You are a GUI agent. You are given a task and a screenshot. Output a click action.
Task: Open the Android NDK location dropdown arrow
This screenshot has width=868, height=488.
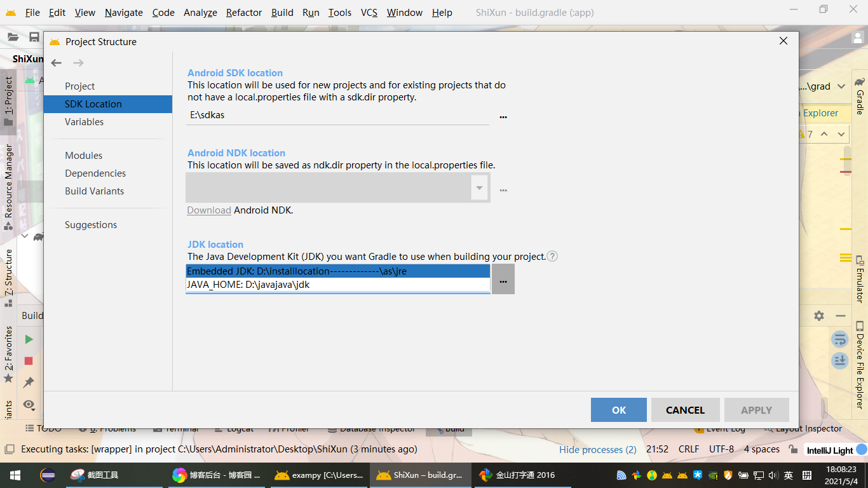coord(480,187)
